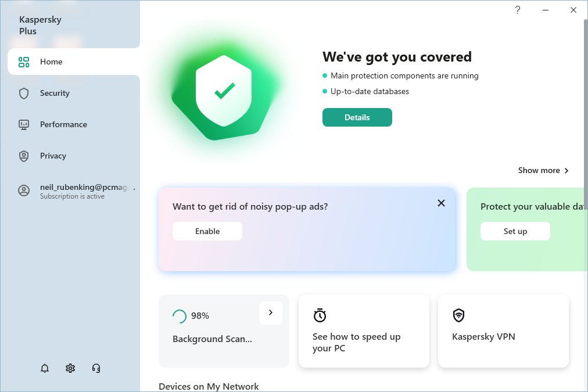Expand the Show more section
This screenshot has height=392, width=588.
tap(543, 170)
